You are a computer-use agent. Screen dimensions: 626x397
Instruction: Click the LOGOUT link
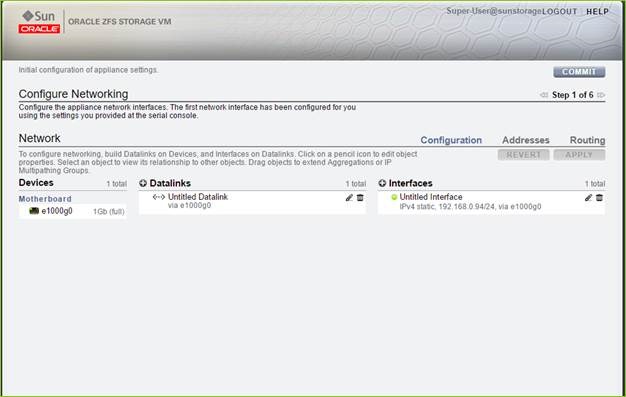(559, 12)
